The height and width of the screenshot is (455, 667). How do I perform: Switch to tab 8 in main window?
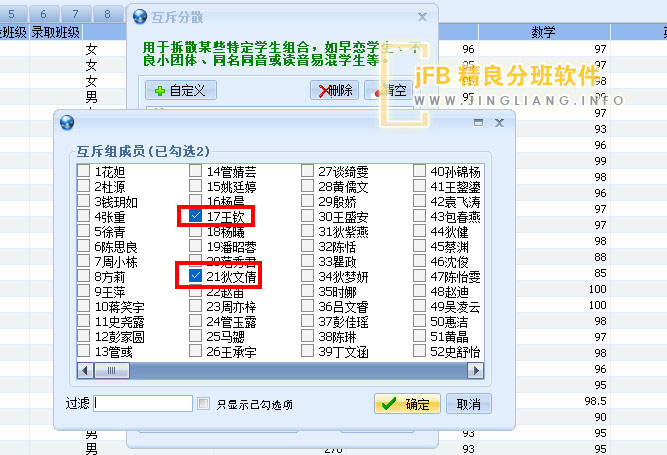[x=108, y=14]
